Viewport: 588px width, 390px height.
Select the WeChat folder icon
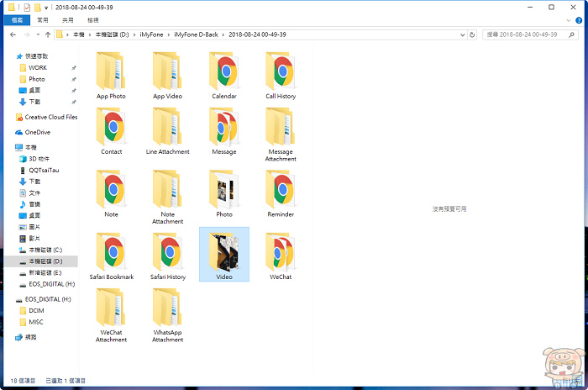[280, 252]
